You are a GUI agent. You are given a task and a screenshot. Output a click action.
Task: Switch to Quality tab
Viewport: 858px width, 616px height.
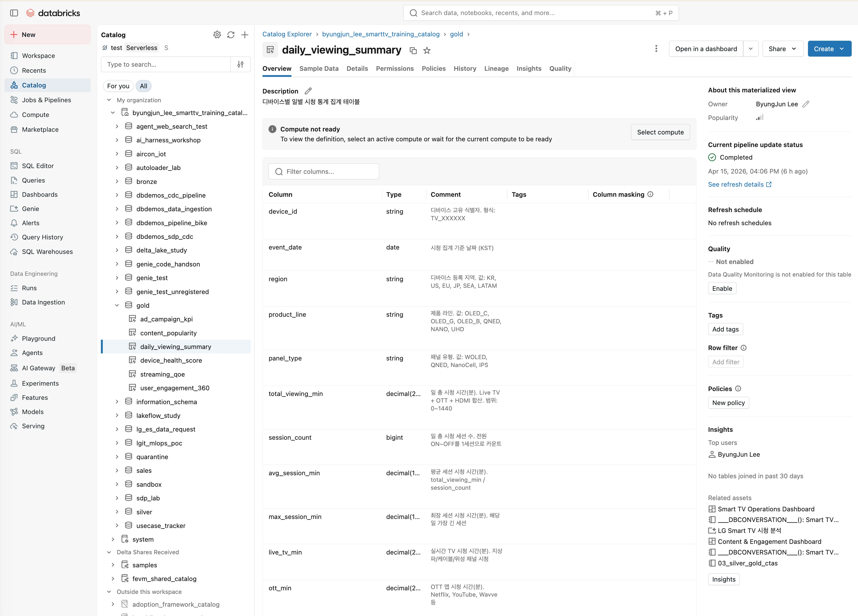point(560,68)
